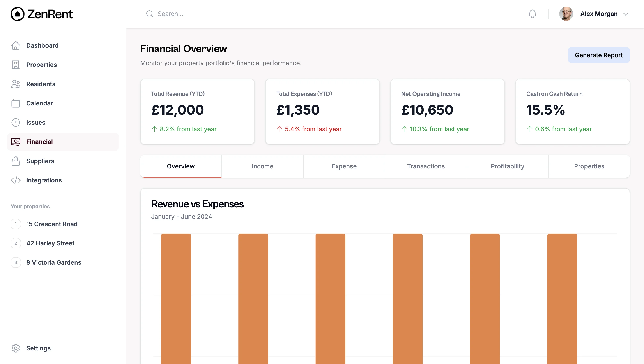The height and width of the screenshot is (364, 644).
Task: Click the Integrations code brackets icon
Action: tap(16, 180)
